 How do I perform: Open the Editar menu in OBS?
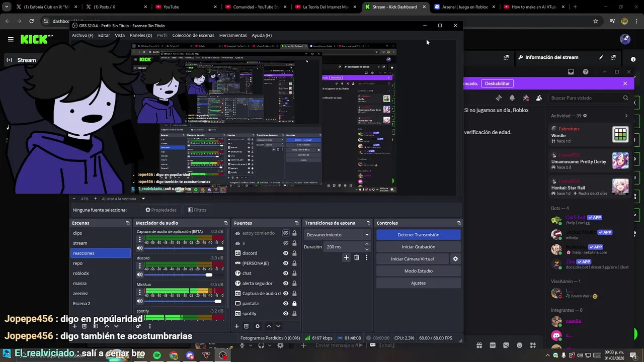[x=104, y=35]
